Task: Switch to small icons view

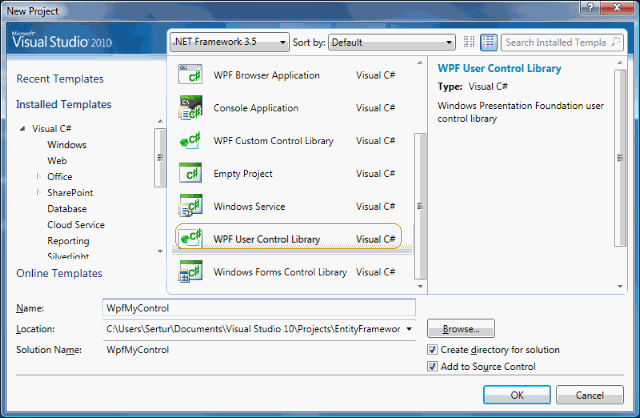Action: pos(469,42)
